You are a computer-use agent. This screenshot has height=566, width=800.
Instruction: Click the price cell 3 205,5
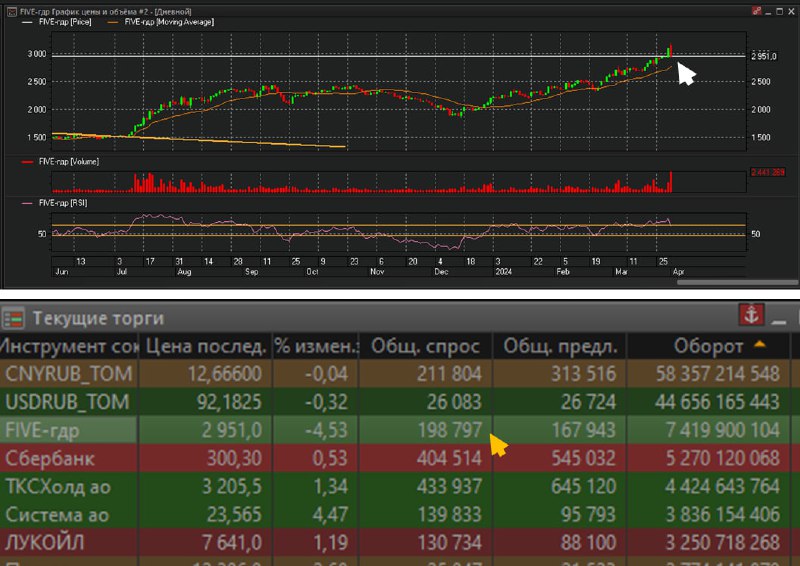coord(206,486)
